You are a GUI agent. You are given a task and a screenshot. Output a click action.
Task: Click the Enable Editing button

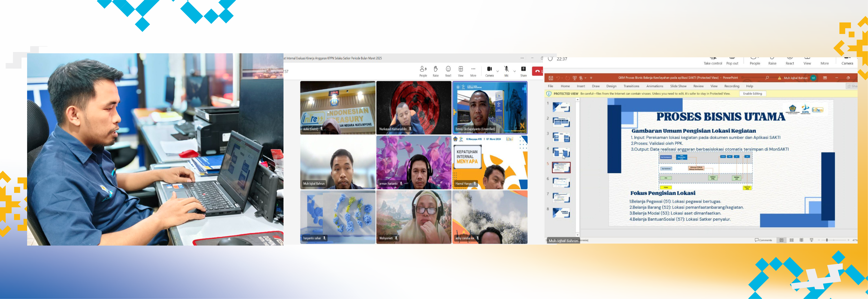pyautogui.click(x=752, y=93)
